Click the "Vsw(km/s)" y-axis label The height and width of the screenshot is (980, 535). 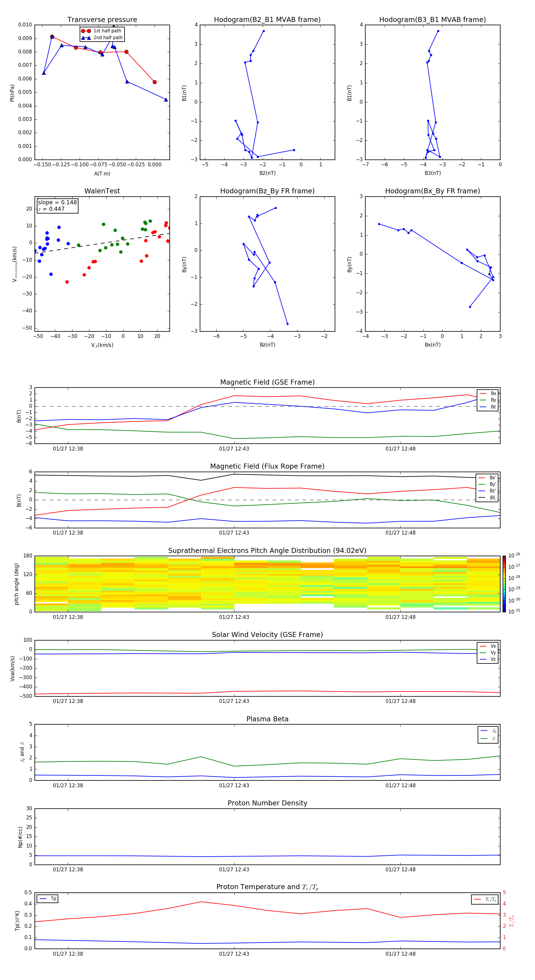point(12,668)
